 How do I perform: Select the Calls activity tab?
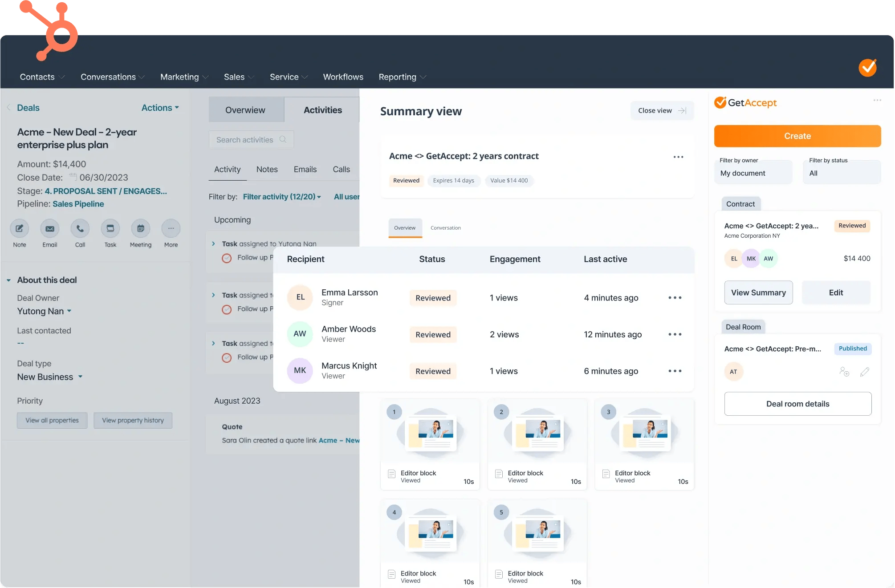tap(341, 169)
